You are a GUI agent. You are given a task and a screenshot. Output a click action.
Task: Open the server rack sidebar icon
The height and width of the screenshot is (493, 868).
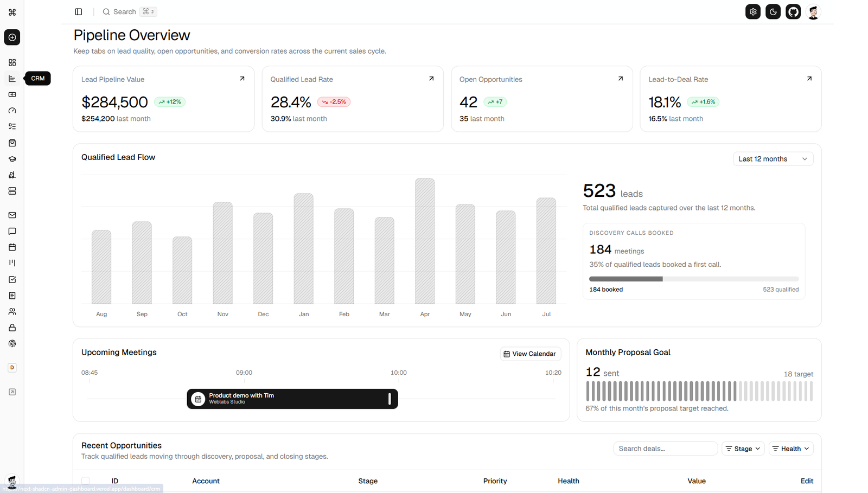click(x=12, y=191)
